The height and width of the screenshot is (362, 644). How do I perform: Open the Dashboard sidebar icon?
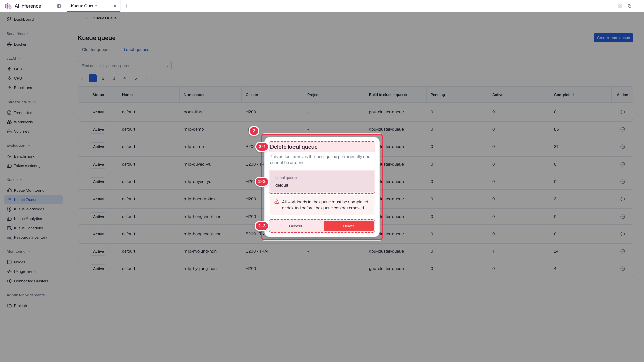pyautogui.click(x=9, y=19)
